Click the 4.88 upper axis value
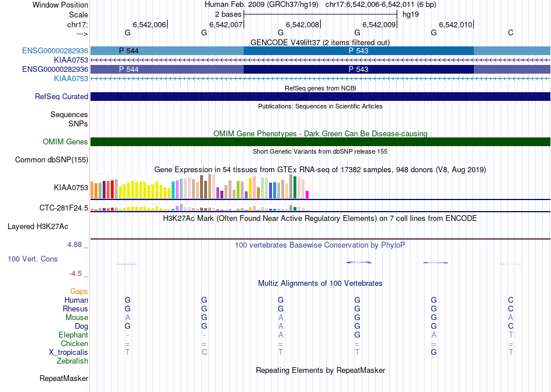The height and width of the screenshot is (392, 551). click(74, 245)
